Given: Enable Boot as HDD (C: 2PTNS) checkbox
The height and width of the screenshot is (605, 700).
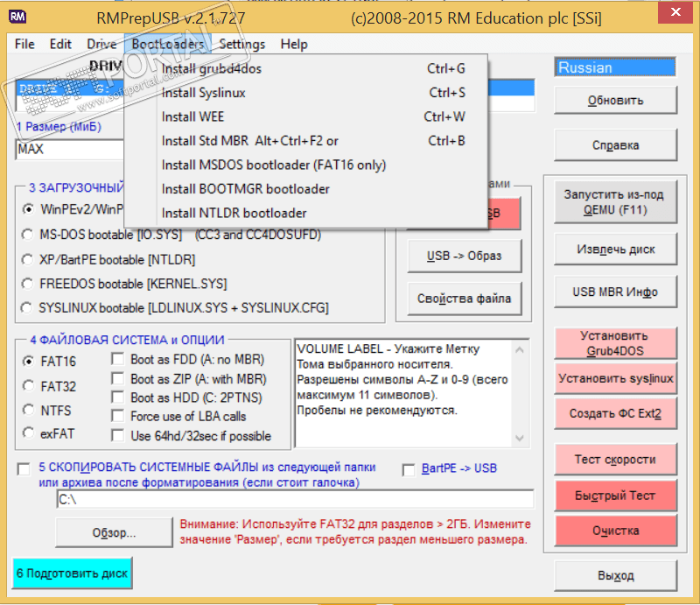Looking at the screenshot, I should [118, 397].
